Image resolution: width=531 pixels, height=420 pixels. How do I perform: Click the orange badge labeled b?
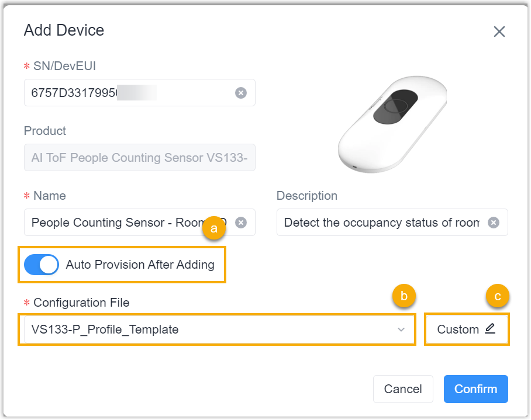[404, 296]
